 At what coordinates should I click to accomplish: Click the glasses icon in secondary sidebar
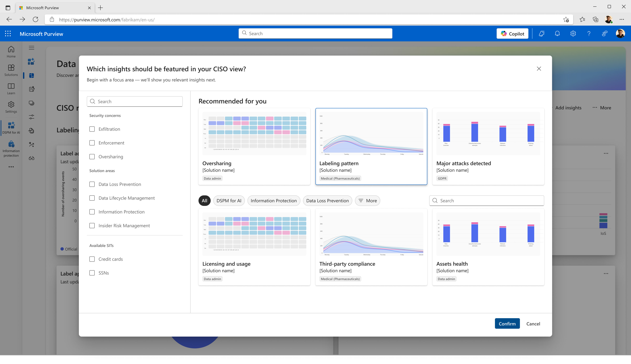(x=32, y=158)
